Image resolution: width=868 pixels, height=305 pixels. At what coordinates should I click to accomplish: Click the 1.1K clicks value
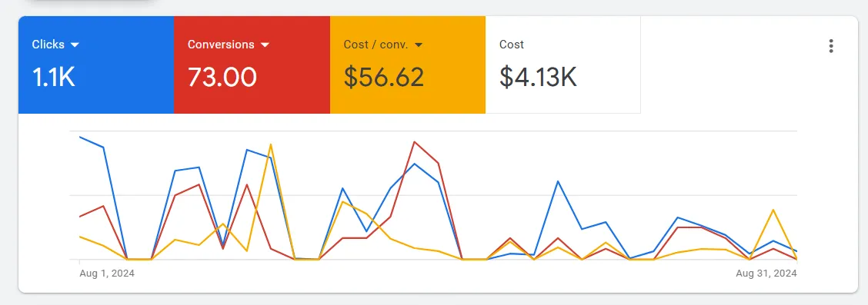coord(53,78)
